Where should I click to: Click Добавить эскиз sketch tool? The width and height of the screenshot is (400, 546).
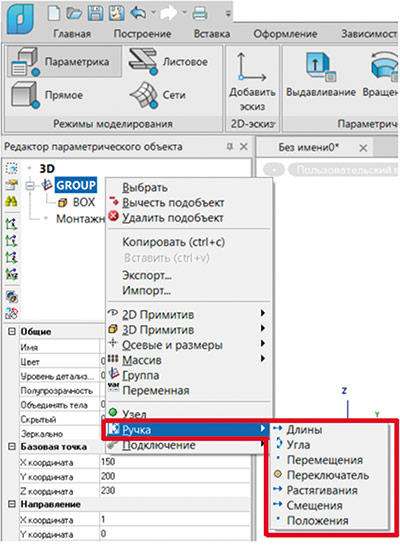[252, 81]
